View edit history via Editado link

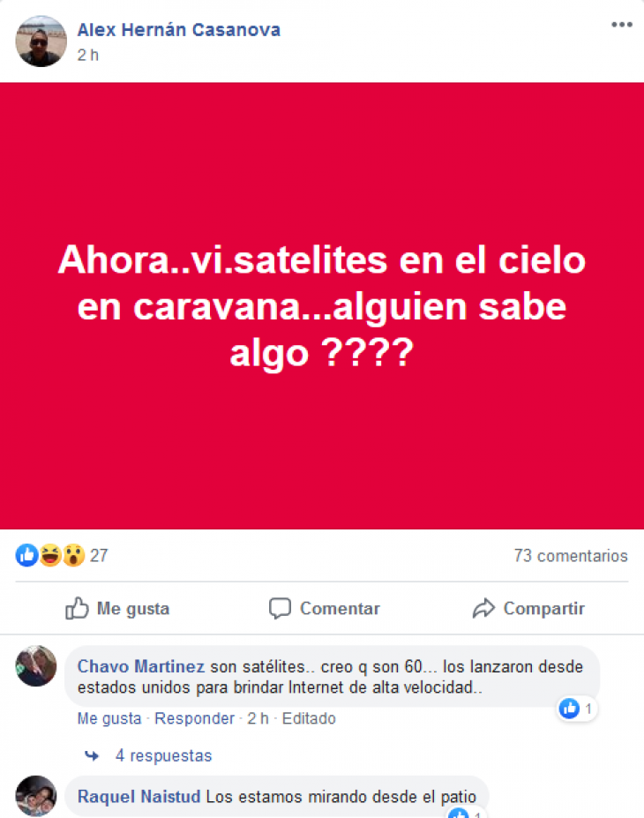(309, 718)
